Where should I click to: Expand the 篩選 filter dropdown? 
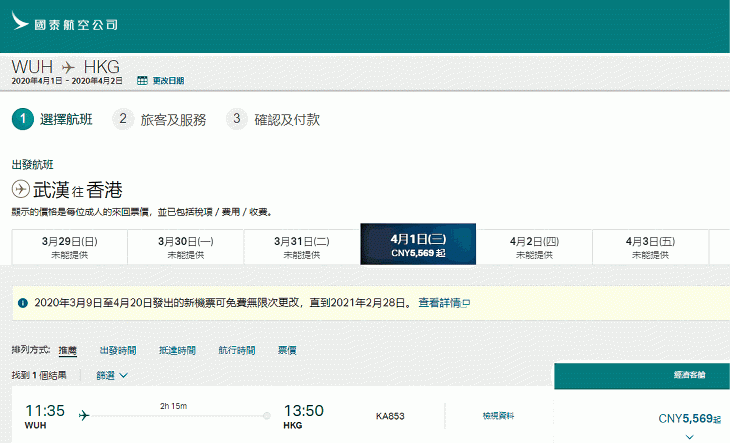(x=112, y=376)
